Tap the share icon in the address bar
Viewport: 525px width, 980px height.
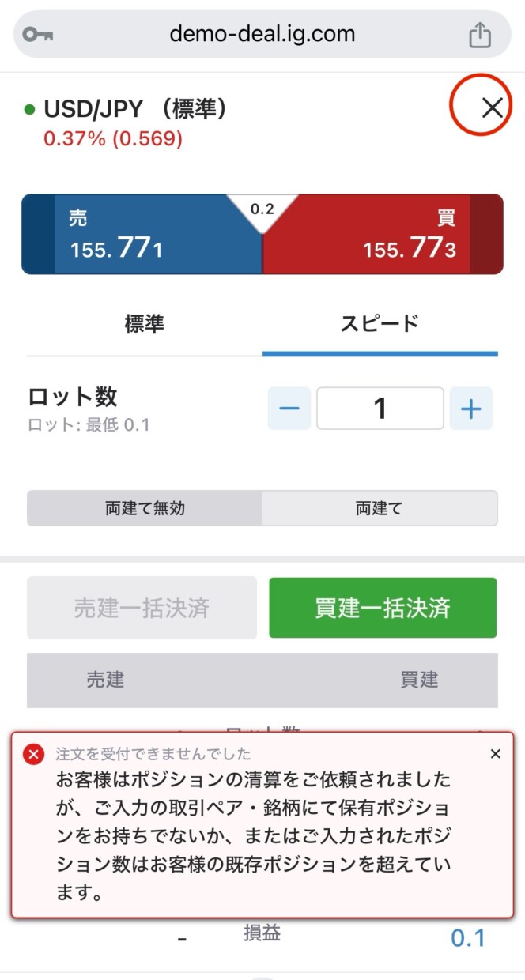click(480, 35)
